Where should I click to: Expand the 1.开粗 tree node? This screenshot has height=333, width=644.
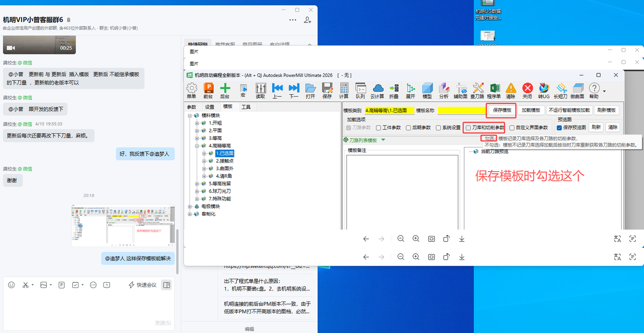(197, 123)
